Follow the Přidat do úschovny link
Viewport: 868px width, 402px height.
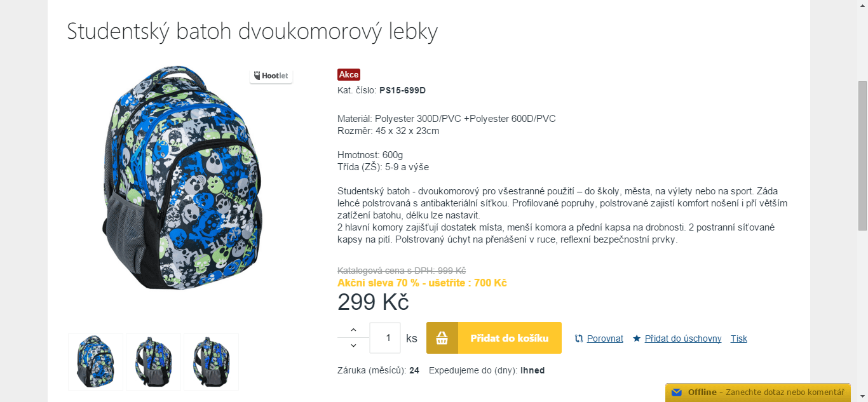[683, 338]
